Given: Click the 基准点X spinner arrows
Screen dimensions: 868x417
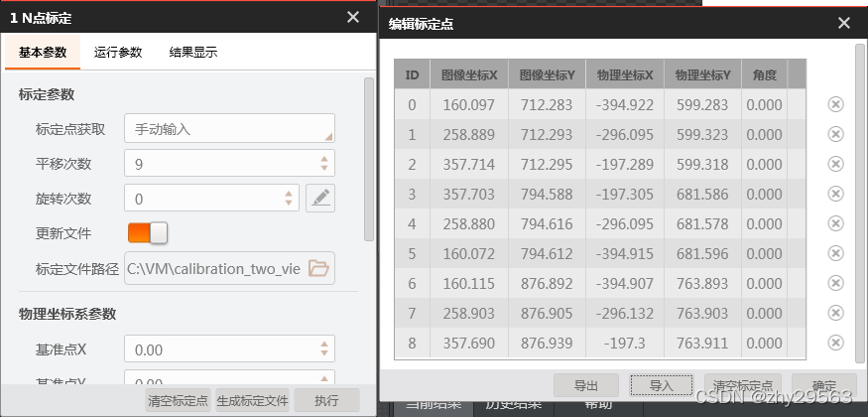Looking at the screenshot, I should point(324,349).
